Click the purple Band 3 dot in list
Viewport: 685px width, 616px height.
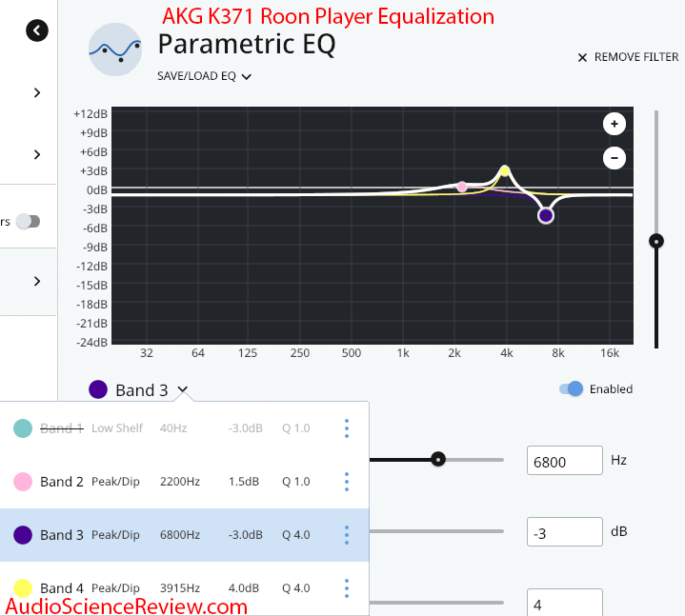tap(23, 535)
